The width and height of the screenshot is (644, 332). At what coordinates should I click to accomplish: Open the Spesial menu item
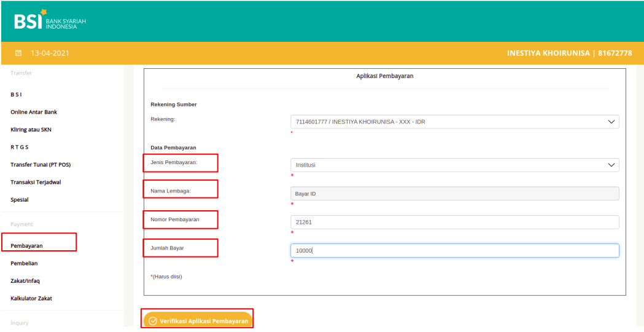click(20, 200)
